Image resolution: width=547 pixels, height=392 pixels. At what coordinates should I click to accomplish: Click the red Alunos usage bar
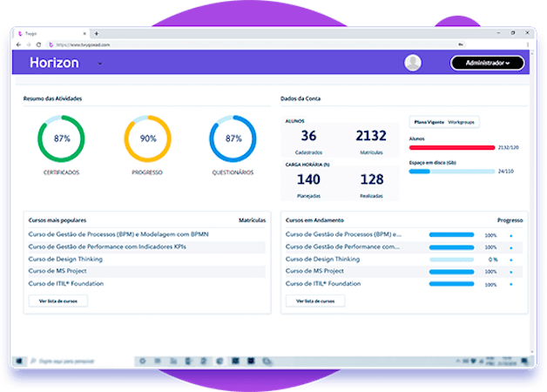coord(452,147)
